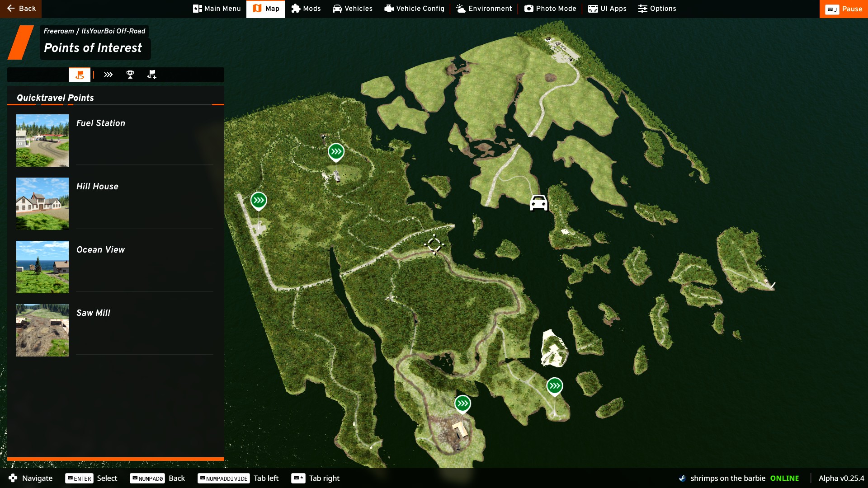Click the crosshair target marker on the map
The image size is (868, 488).
click(x=434, y=244)
